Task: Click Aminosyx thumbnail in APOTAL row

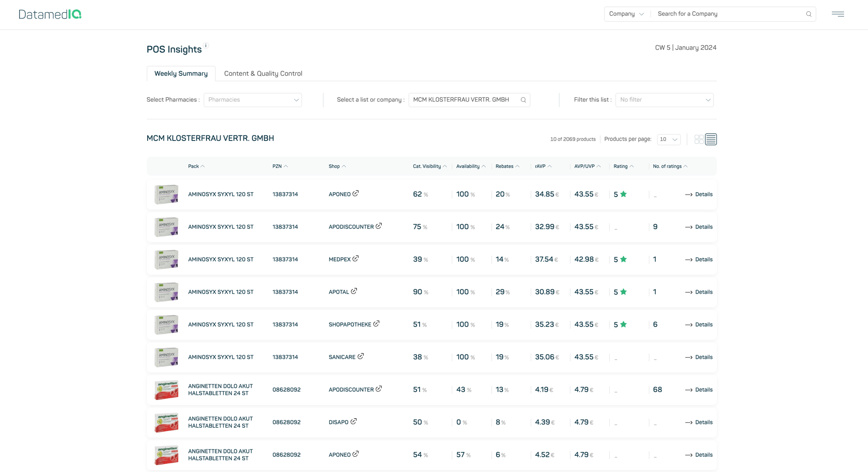Action: tap(166, 292)
